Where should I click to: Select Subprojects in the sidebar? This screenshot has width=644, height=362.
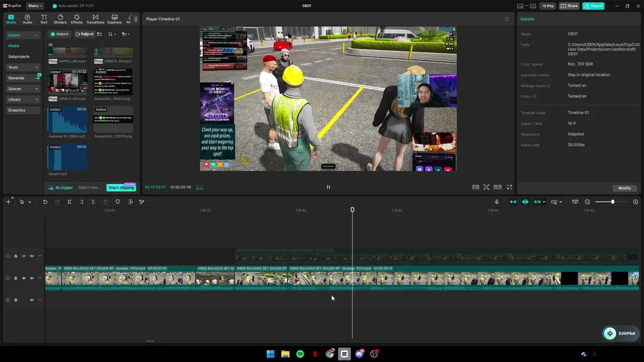(x=19, y=57)
